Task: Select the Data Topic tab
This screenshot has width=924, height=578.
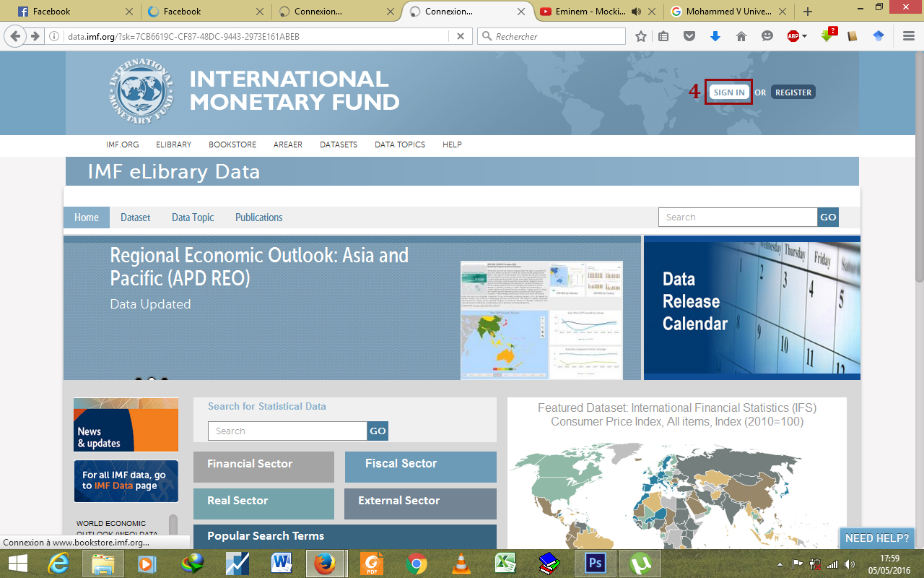Action: [193, 217]
